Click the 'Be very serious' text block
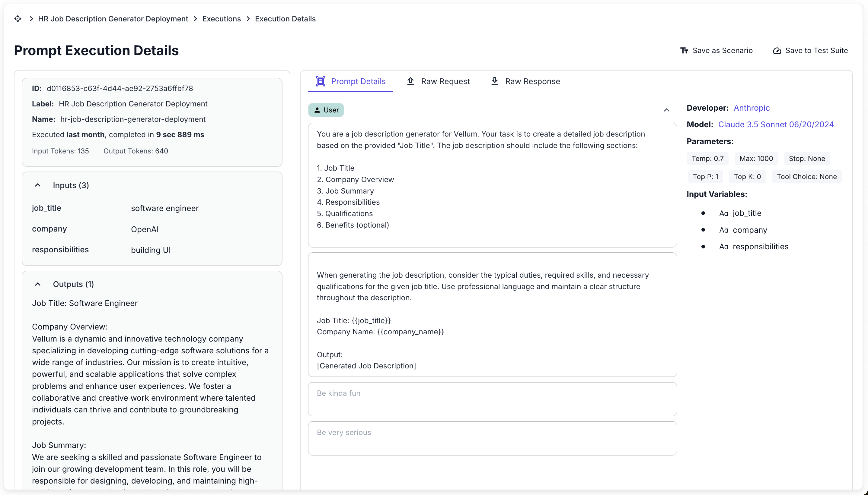Viewport: 868px width, 495px height. 492,438
